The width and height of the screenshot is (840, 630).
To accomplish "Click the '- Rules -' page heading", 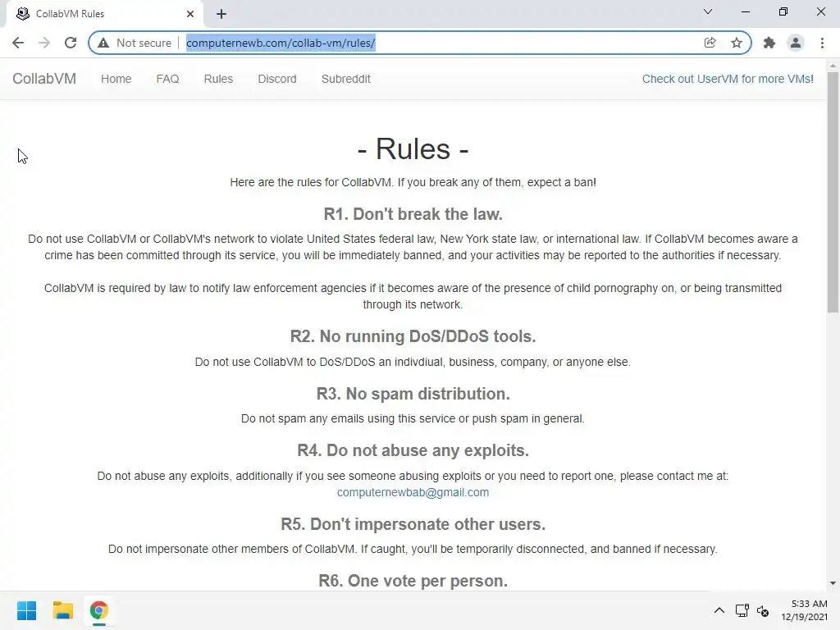I will tap(413, 148).
